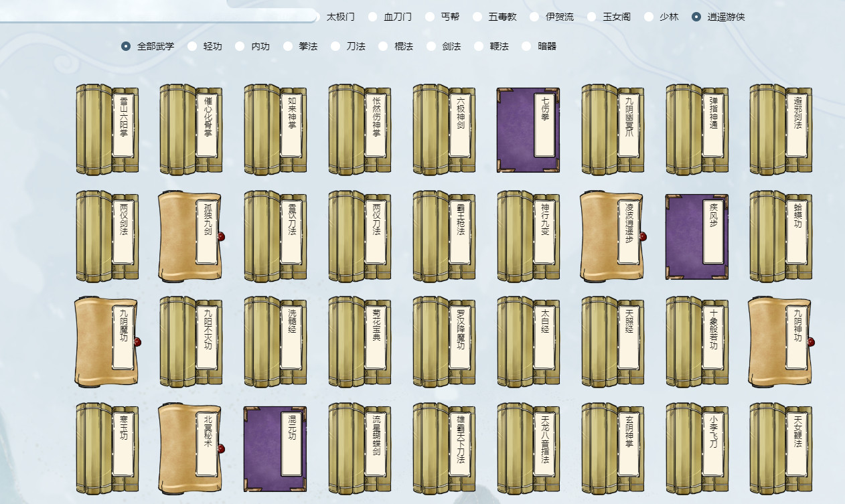Click the 九阳不灭功 bamboo scroll
The width and height of the screenshot is (845, 504).
pos(191,342)
